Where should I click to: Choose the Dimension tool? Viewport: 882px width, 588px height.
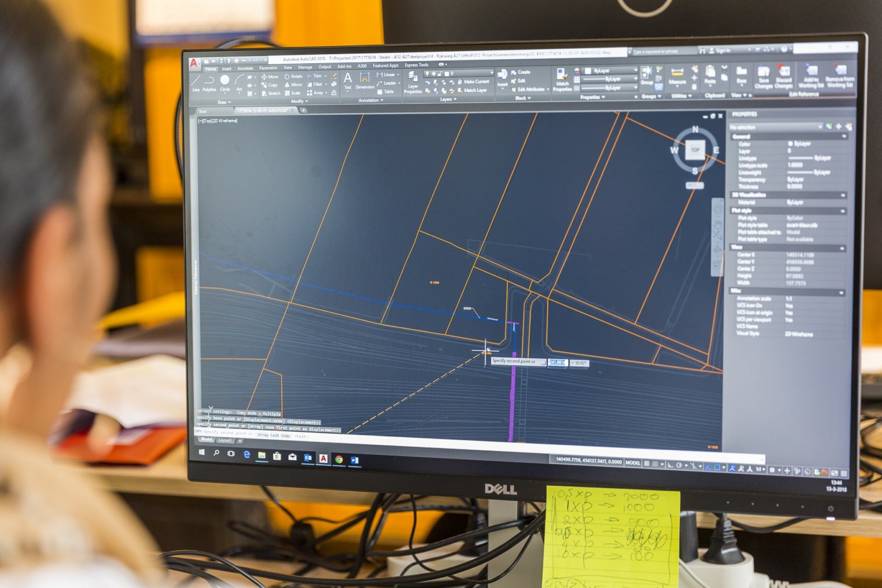pyautogui.click(x=365, y=80)
